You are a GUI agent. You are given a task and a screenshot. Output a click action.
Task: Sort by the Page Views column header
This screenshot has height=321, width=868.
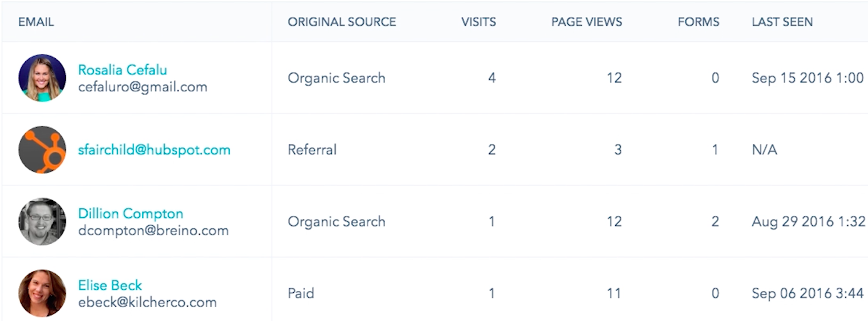(x=587, y=22)
